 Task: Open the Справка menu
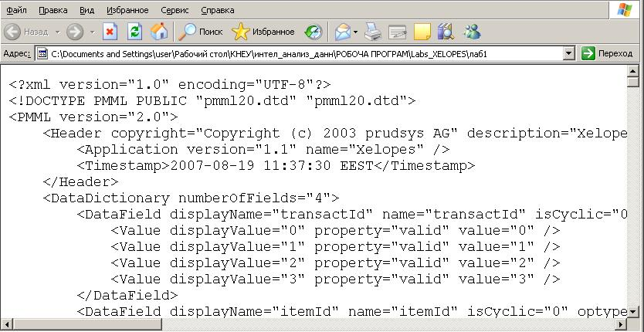click(x=218, y=10)
